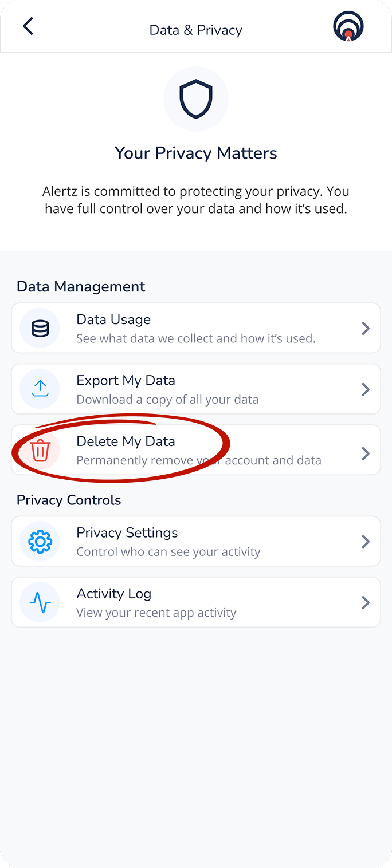392x868 pixels.
Task: Tap the Export My Data upload icon
Action: click(40, 389)
